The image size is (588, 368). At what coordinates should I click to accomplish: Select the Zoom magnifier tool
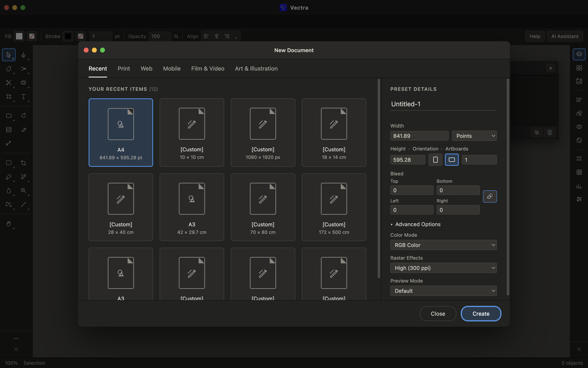(x=23, y=190)
